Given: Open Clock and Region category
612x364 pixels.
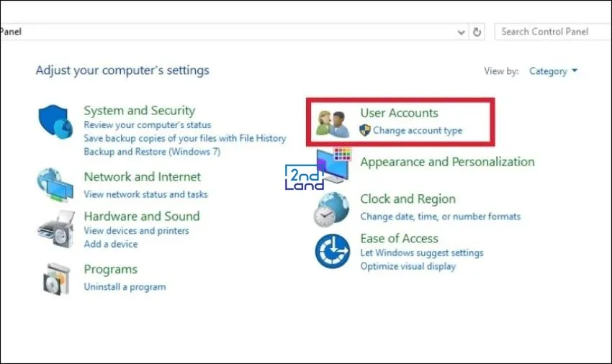Looking at the screenshot, I should pyautogui.click(x=408, y=199).
